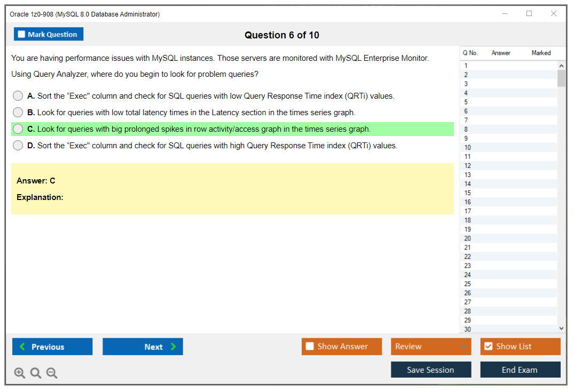The height and width of the screenshot is (392, 574).
Task: Click the scroll-up arrow of question list
Action: pyautogui.click(x=561, y=65)
